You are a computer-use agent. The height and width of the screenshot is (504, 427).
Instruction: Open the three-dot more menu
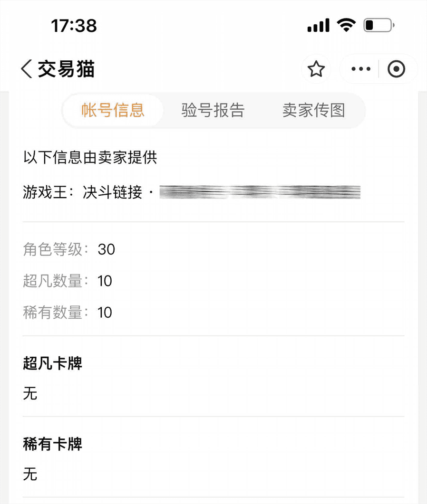pos(361,69)
